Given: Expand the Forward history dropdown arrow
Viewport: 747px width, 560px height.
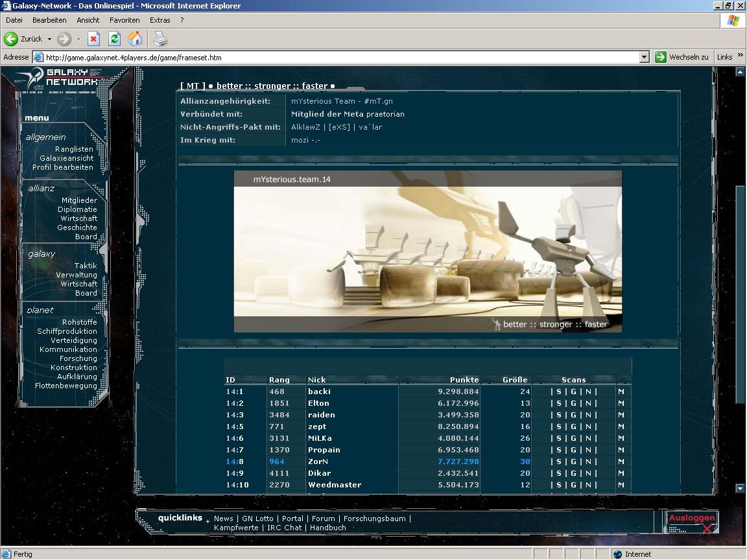Looking at the screenshot, I should pos(78,39).
